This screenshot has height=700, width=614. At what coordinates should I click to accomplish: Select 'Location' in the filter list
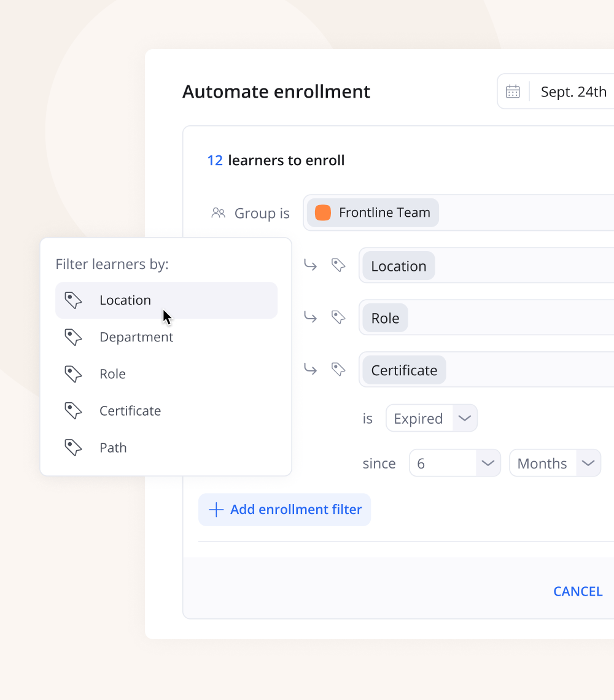pyautogui.click(x=125, y=300)
